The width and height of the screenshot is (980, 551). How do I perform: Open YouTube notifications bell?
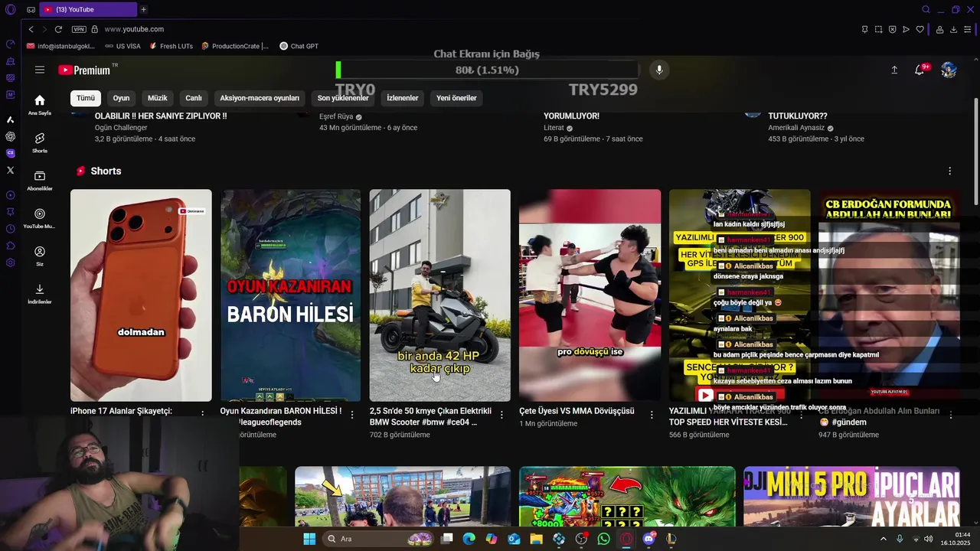(x=920, y=70)
